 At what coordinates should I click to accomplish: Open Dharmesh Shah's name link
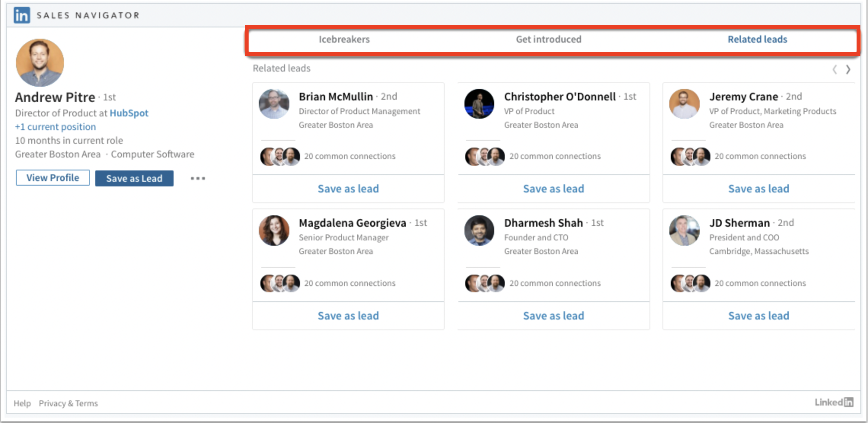(x=543, y=223)
